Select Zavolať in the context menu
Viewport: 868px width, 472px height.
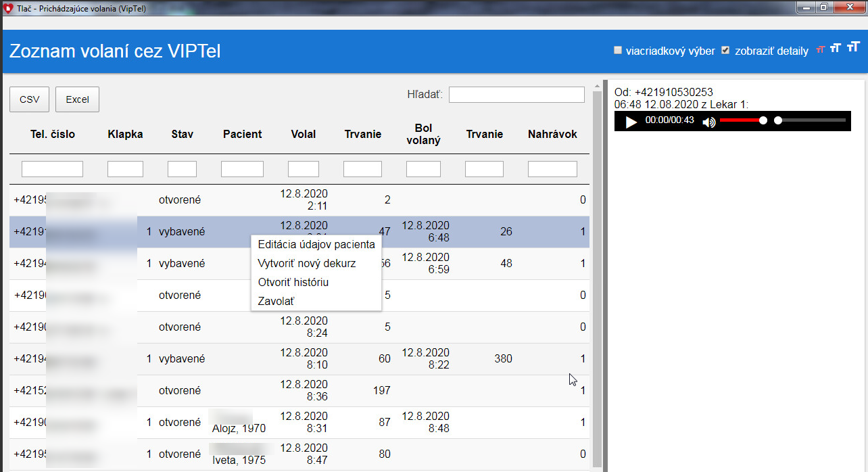point(316,301)
